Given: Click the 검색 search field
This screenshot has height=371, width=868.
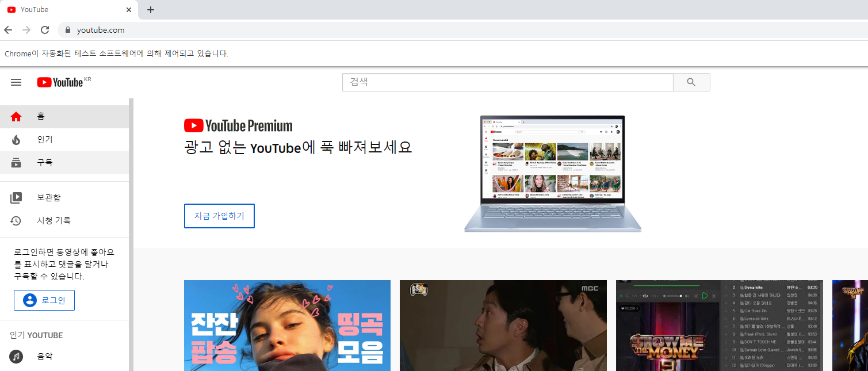Looking at the screenshot, I should click(507, 82).
